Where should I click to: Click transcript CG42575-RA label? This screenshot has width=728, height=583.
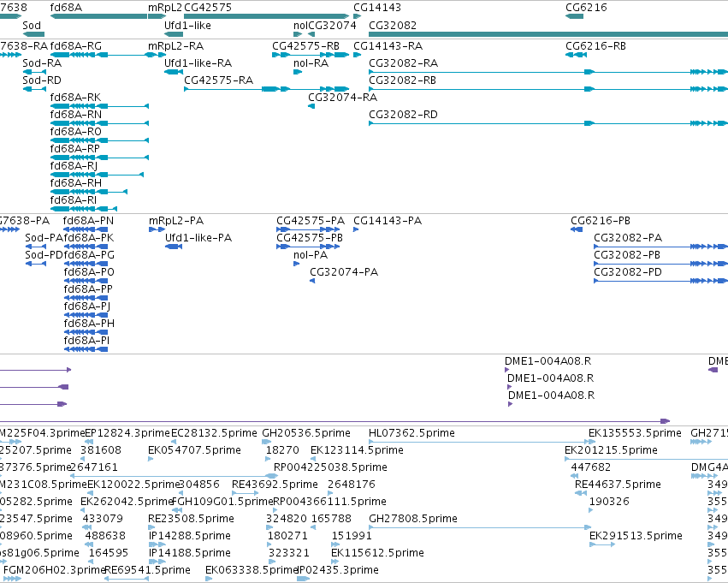(x=219, y=80)
